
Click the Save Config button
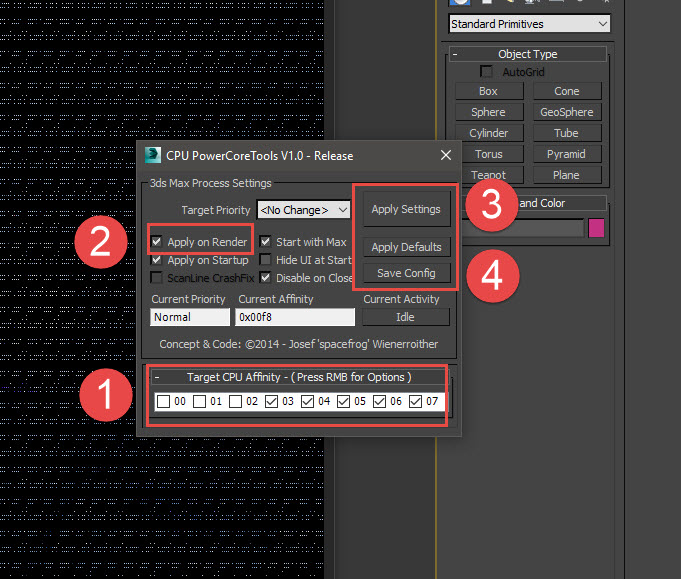(x=407, y=273)
